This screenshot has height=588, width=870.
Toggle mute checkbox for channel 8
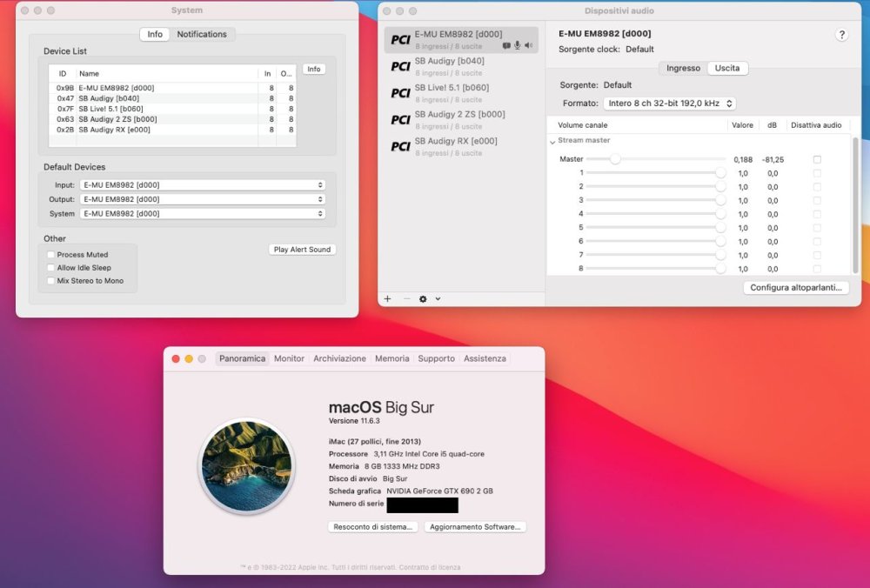817,269
